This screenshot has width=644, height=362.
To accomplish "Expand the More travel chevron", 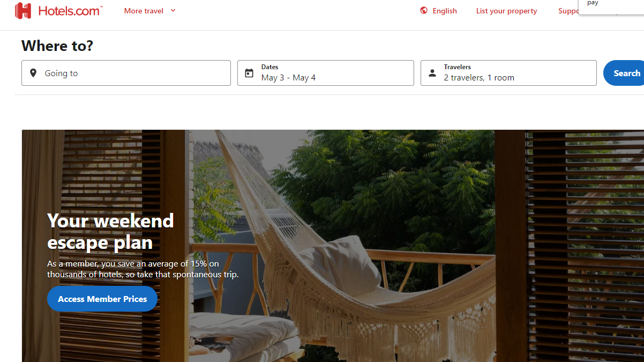I will tap(173, 10).
